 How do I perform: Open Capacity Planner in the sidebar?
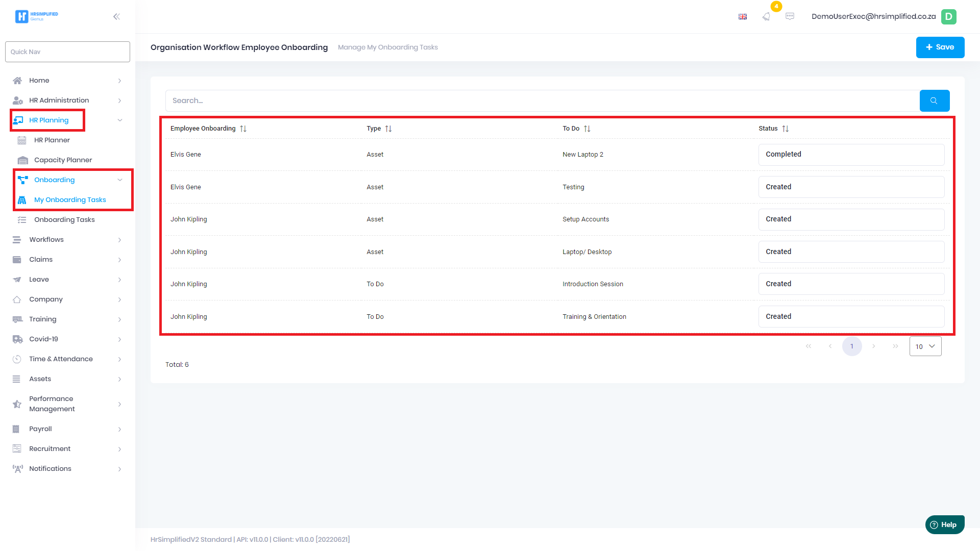[x=63, y=160]
